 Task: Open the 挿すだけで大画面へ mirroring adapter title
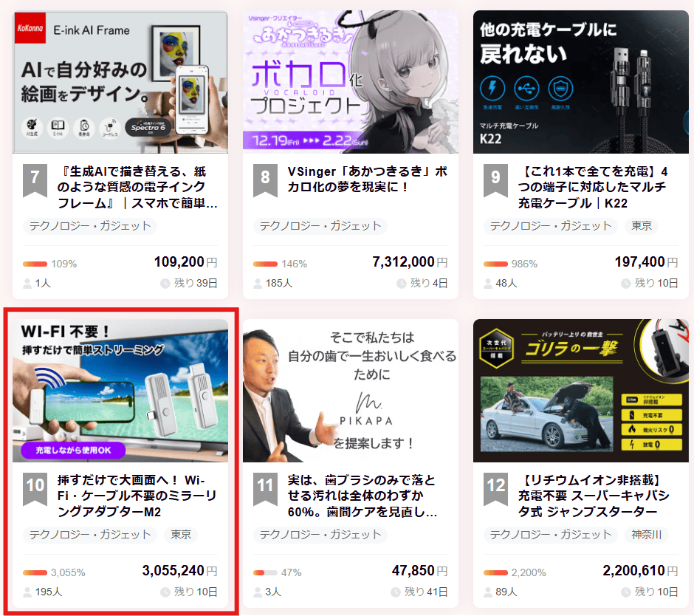click(x=137, y=496)
